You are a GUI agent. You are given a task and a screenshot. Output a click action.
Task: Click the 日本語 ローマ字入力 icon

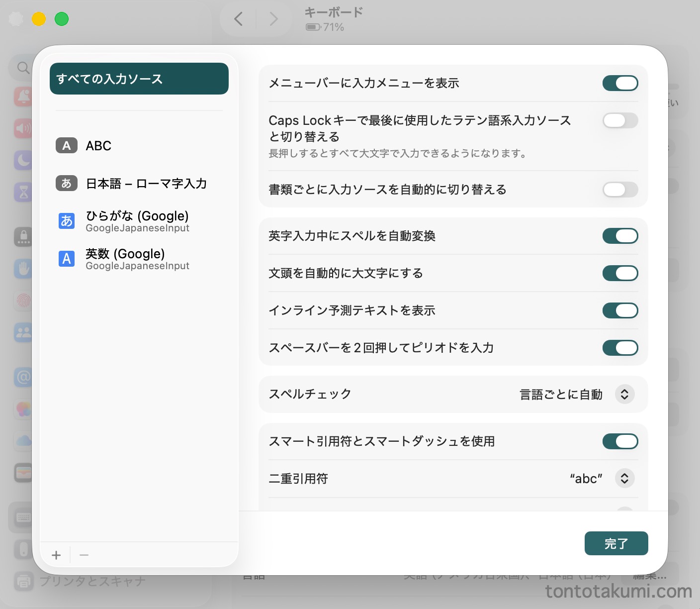(67, 184)
